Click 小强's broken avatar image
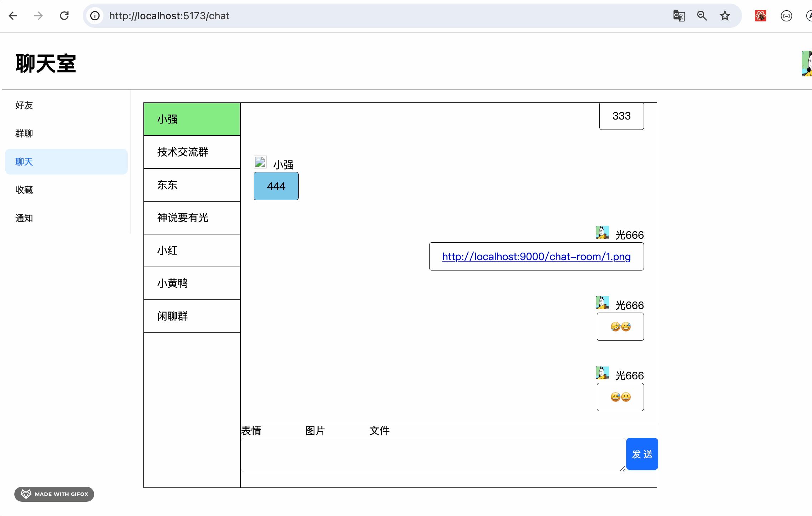The height and width of the screenshot is (516, 812). tap(260, 162)
